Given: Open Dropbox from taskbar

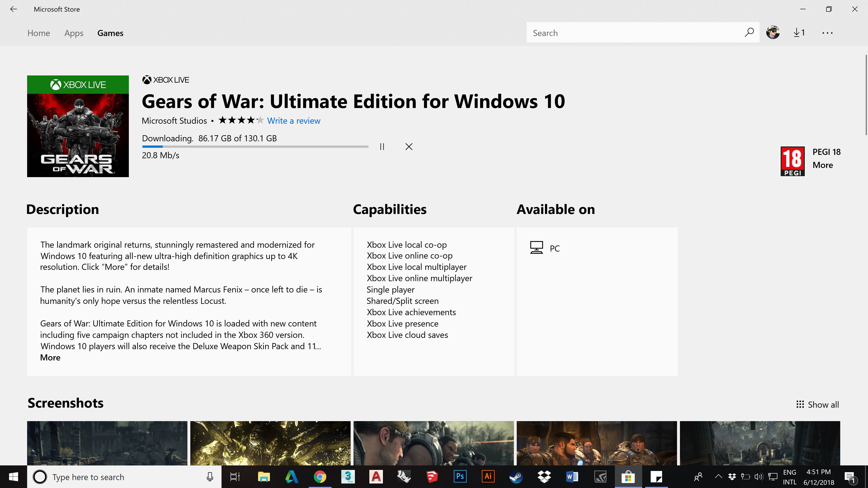Looking at the screenshot, I should 544,477.
